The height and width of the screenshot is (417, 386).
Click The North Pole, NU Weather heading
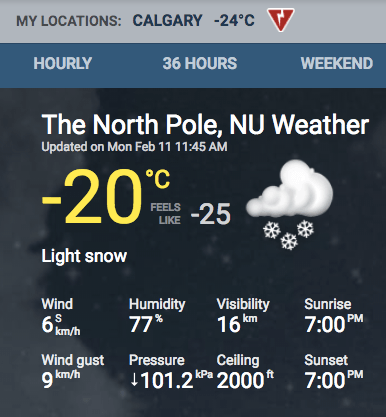coord(205,124)
